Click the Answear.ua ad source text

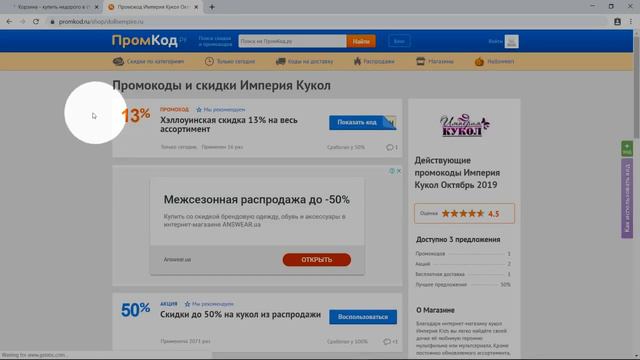[177, 260]
